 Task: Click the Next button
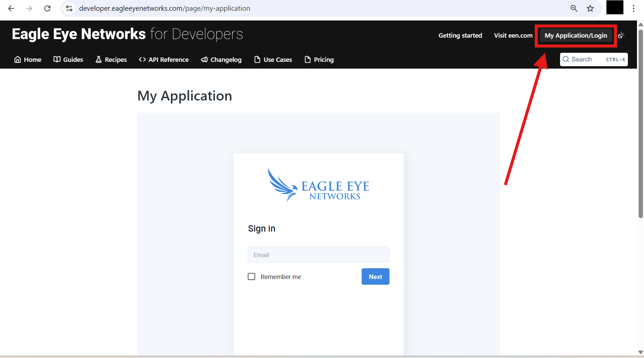pos(375,276)
